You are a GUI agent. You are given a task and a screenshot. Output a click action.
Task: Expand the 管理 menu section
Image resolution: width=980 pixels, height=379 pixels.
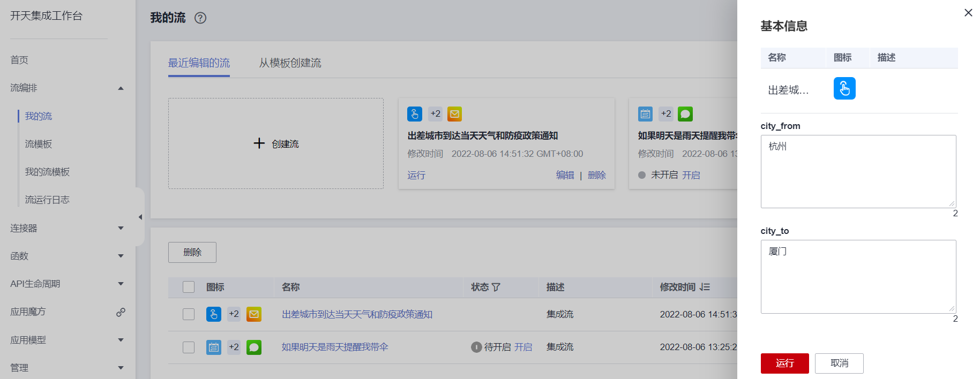121,368
